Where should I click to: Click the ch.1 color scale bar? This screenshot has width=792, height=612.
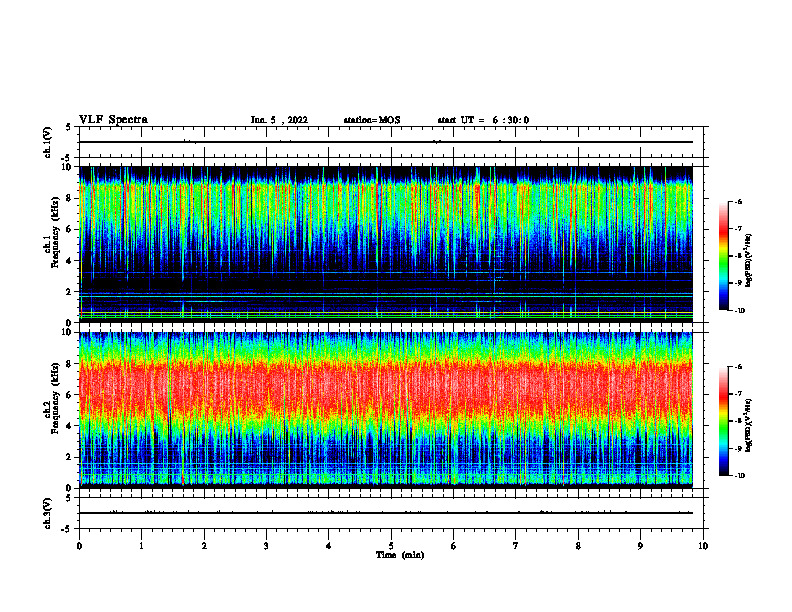pos(723,256)
